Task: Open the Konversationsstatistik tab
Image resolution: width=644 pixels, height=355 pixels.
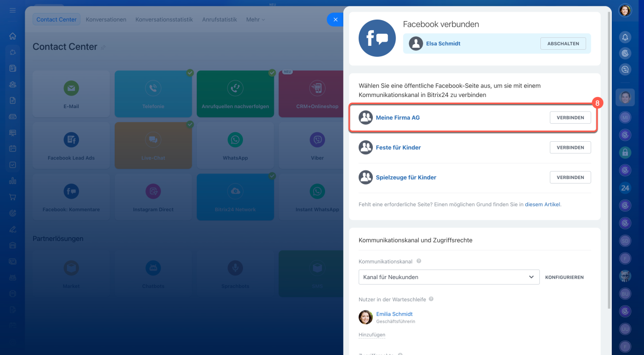Action: pyautogui.click(x=164, y=20)
